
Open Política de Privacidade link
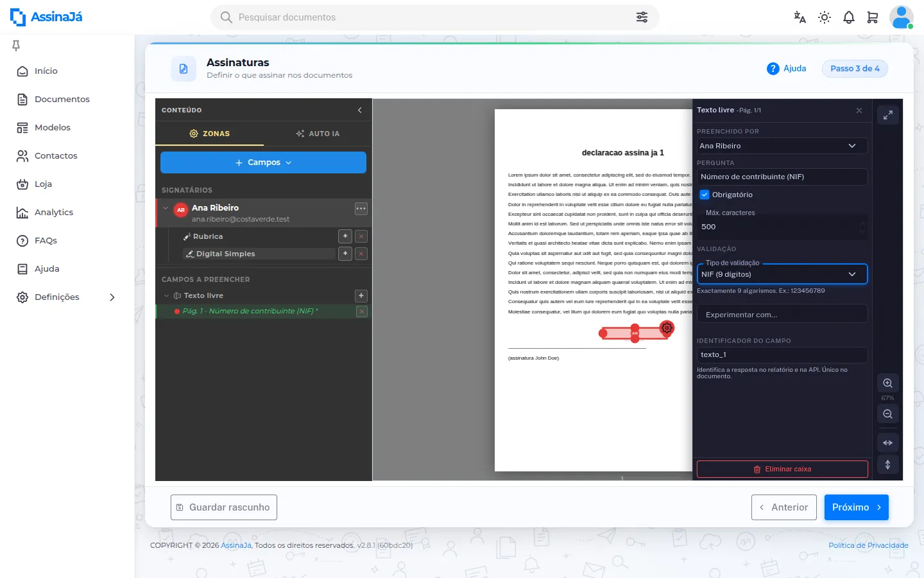[x=868, y=545]
